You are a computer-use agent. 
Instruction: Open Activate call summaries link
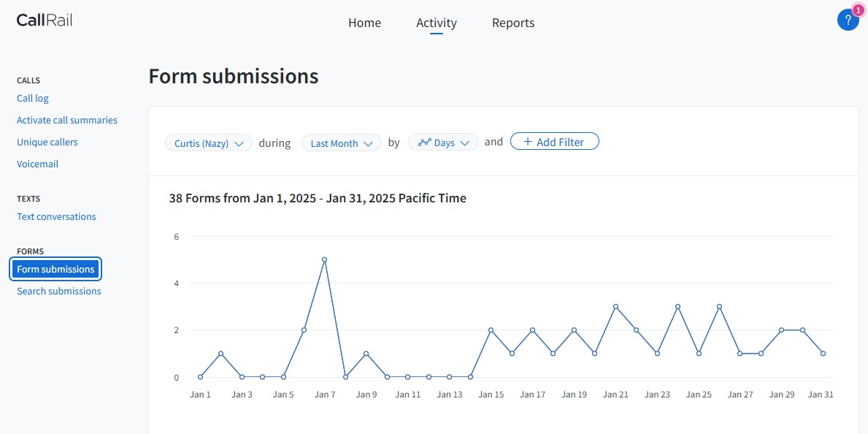[67, 121]
